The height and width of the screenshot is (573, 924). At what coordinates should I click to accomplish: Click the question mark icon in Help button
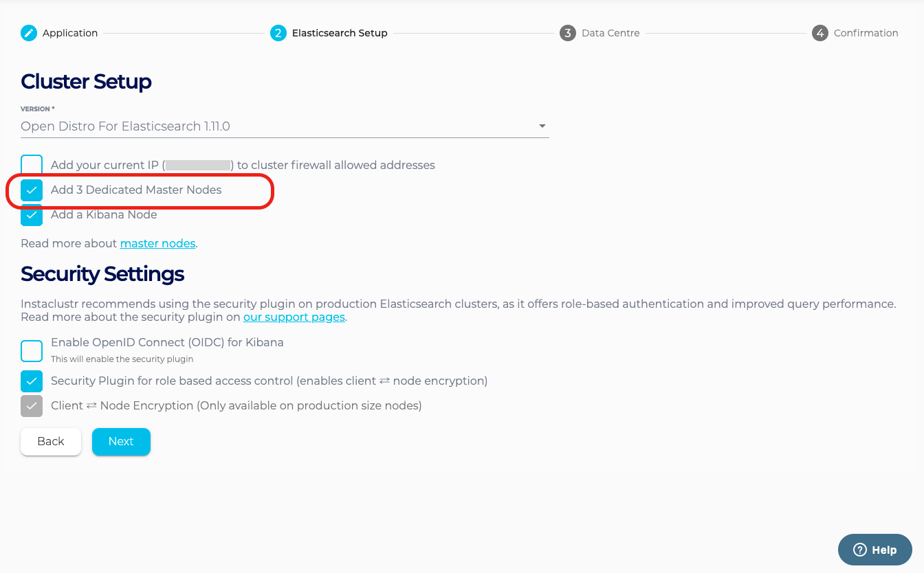[x=861, y=550]
